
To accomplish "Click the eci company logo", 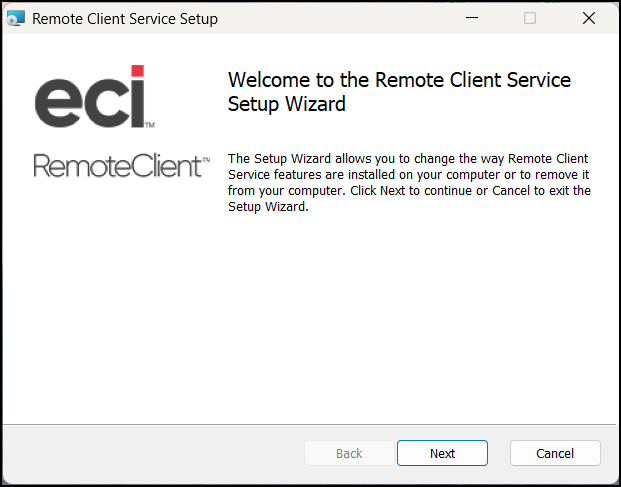I will tap(95, 97).
